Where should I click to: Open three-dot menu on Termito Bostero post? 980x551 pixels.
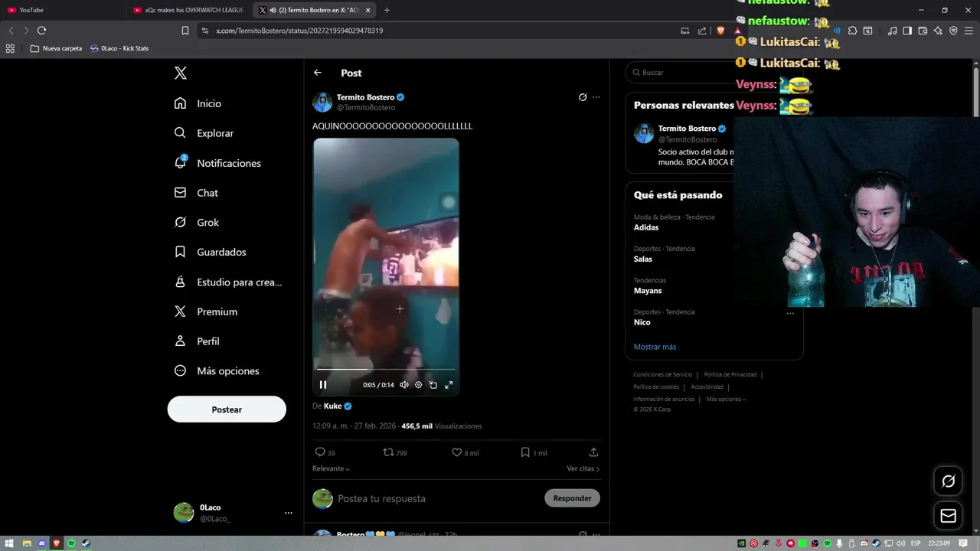596,97
